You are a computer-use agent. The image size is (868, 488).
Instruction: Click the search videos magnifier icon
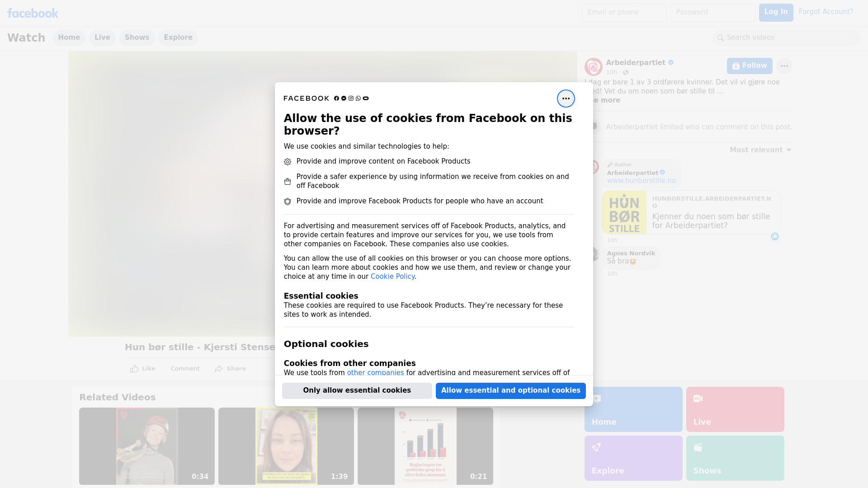click(720, 38)
